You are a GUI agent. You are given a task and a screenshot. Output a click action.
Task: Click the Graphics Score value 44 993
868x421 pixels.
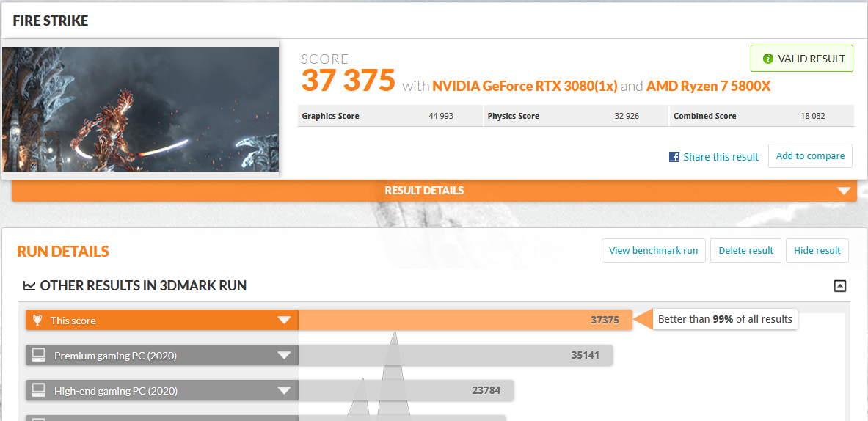[x=441, y=116]
